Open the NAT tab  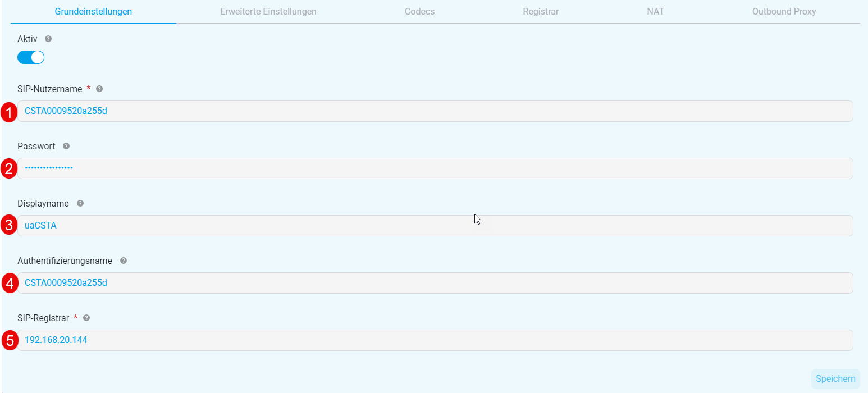coord(655,11)
